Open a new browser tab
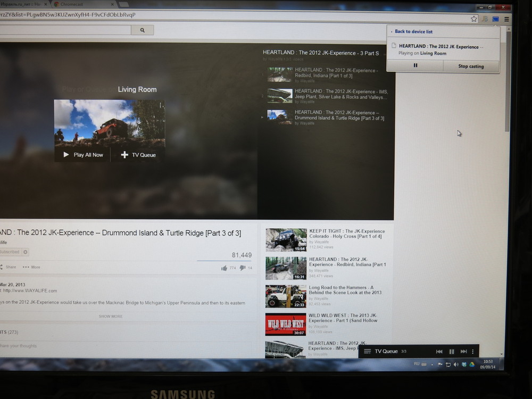Image resolution: width=532 pixels, height=399 pixels. click(123, 4)
